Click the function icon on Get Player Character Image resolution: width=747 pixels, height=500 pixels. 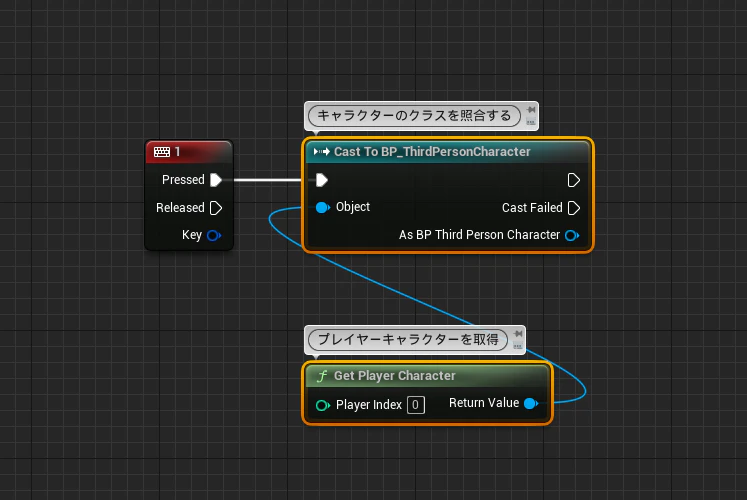[322, 376]
